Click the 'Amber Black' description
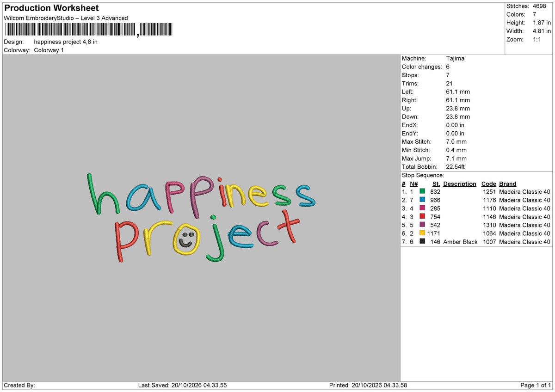The width and height of the screenshot is (555, 392). tap(460, 242)
